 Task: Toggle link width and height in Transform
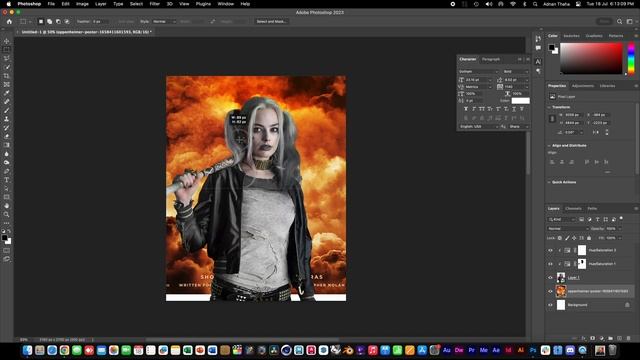pos(552,119)
